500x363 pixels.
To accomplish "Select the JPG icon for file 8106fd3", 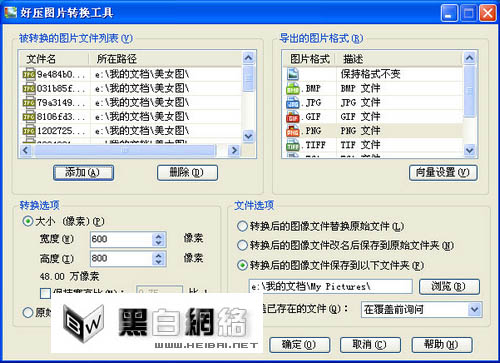I will pos(29,117).
